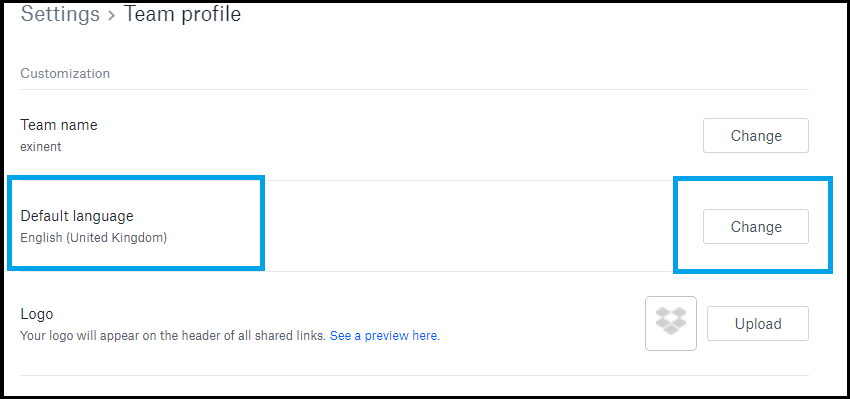Viewport: 850px width, 399px height.
Task: Change the Default language
Action: tap(756, 227)
